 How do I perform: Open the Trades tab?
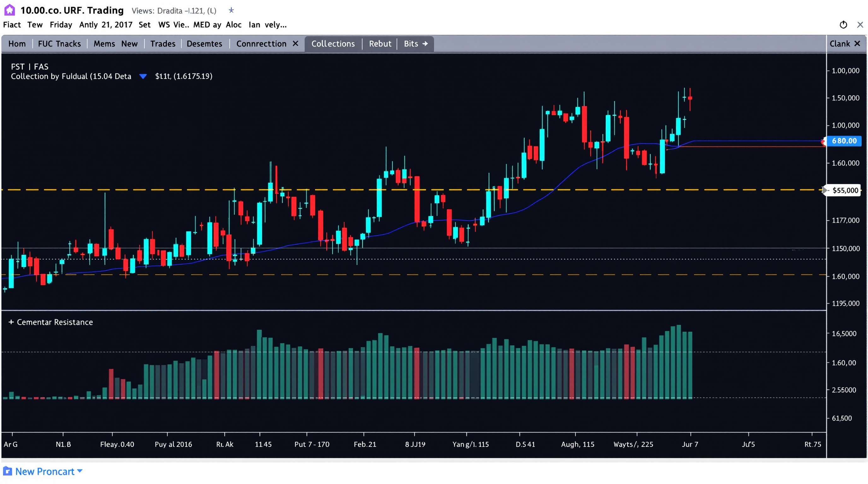163,44
